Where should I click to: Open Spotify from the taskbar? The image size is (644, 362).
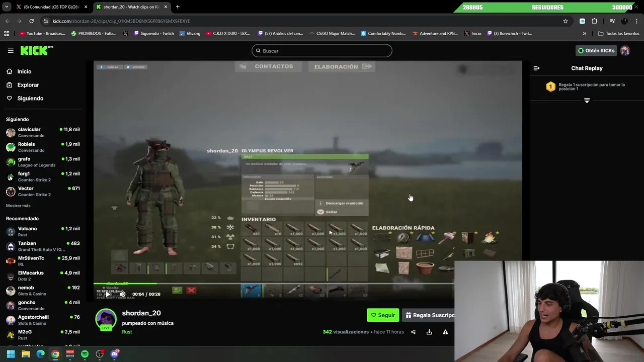pyautogui.click(x=85, y=354)
